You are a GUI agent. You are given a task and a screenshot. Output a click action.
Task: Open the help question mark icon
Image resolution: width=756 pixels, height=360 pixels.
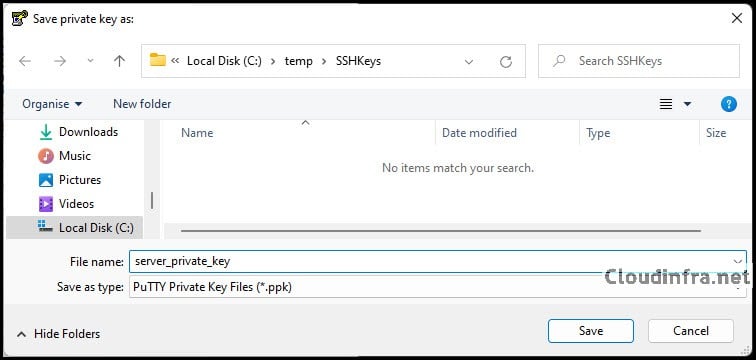coord(729,104)
